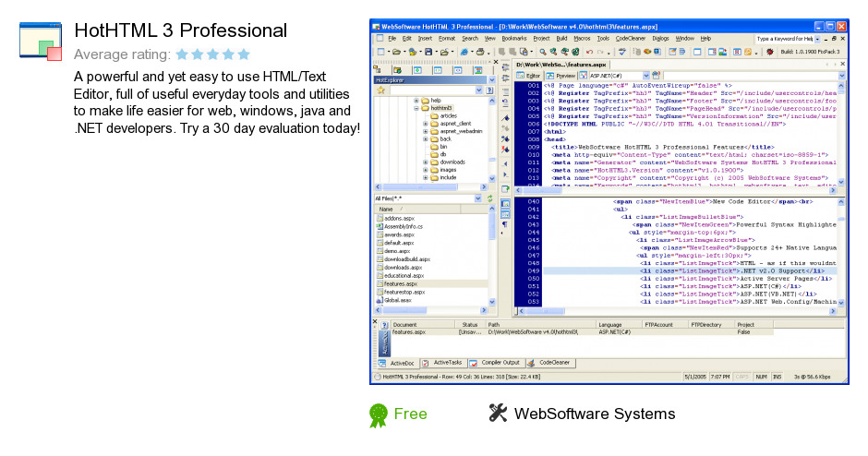Switch to the ActiveTasks tab

coord(441,363)
